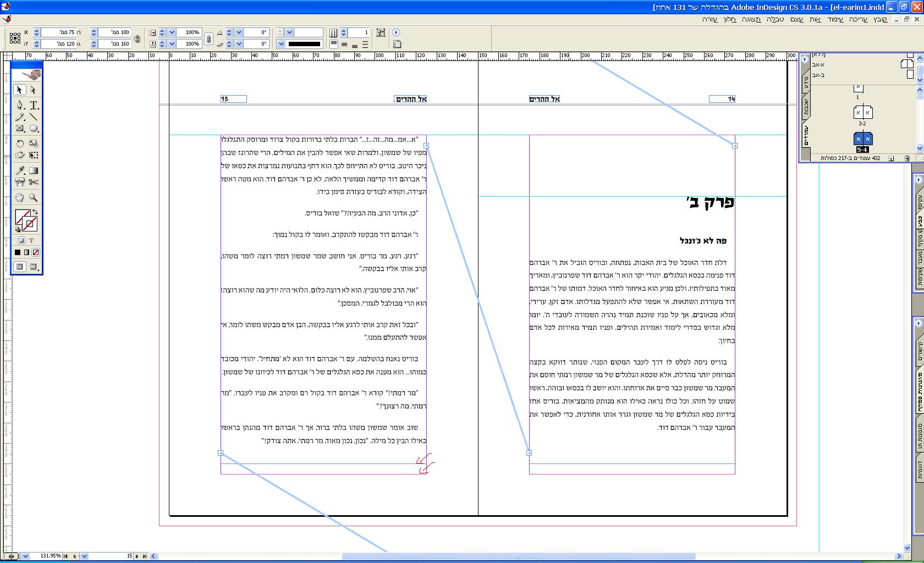Set vertical justification to top align
The image size is (924, 563).
point(334,44)
